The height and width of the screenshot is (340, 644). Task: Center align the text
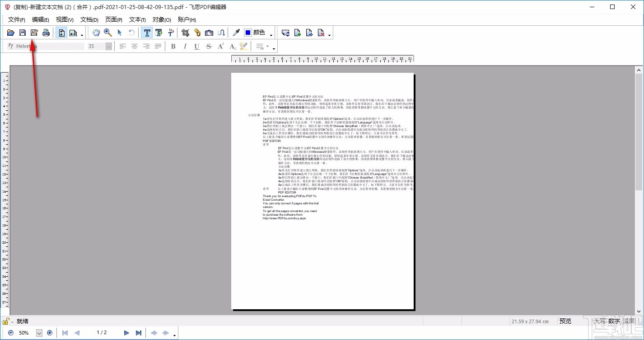point(135,46)
